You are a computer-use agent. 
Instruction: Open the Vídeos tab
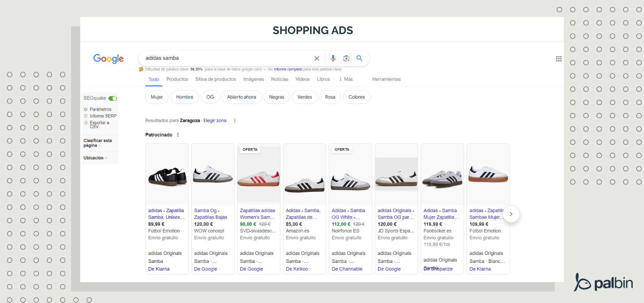[303, 79]
